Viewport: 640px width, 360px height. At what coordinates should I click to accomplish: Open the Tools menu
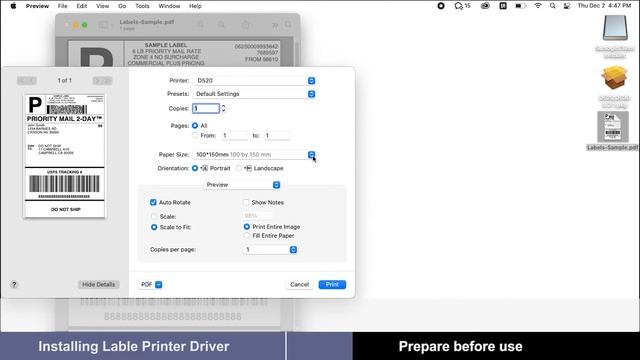pos(142,6)
